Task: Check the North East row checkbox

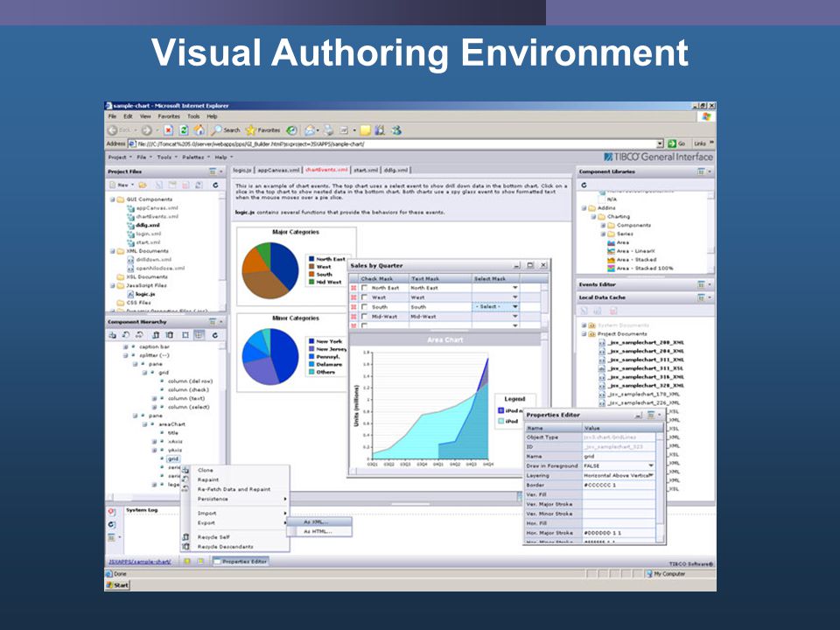Action: click(364, 288)
